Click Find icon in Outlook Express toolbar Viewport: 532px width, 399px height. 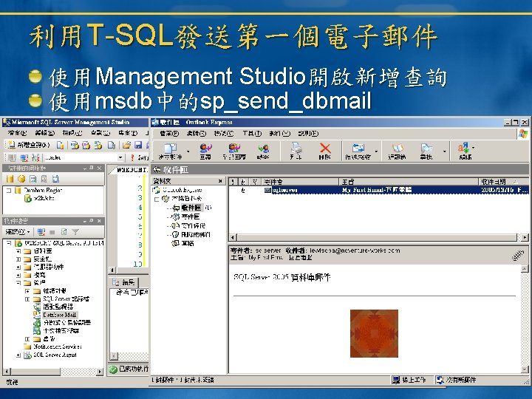[426, 151]
